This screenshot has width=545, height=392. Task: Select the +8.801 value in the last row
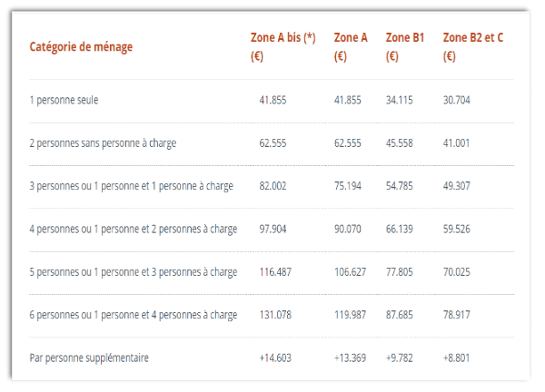pyautogui.click(x=457, y=358)
